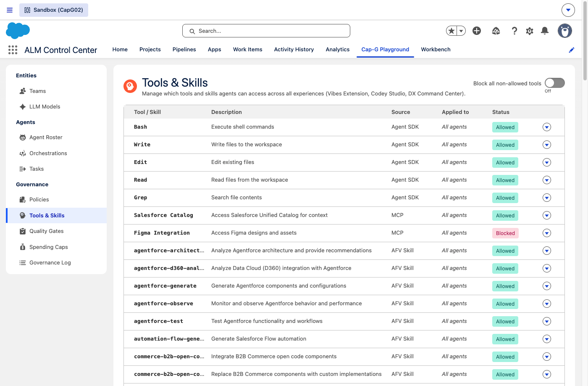Open the Trailhead guidance icon
Screen dimensions: 588x386
point(496,31)
